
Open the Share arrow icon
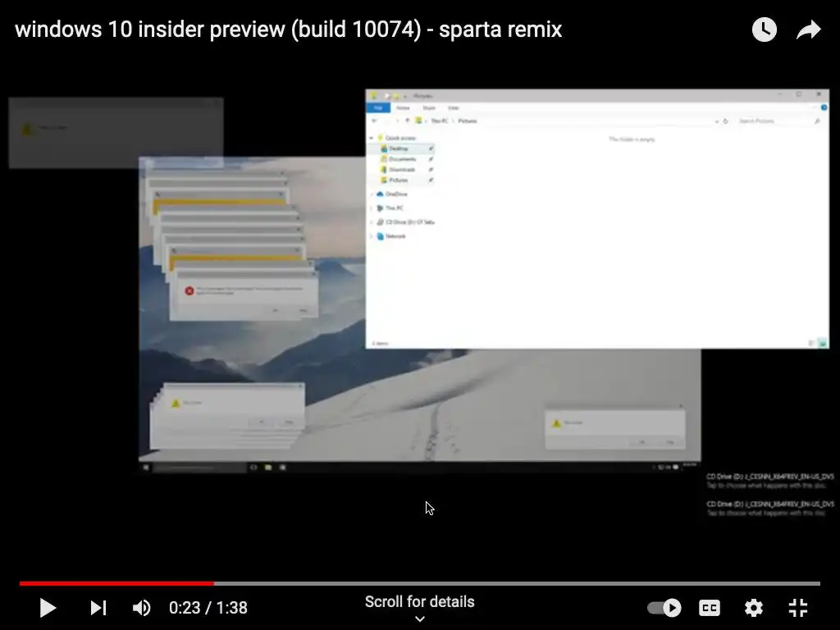(808, 30)
